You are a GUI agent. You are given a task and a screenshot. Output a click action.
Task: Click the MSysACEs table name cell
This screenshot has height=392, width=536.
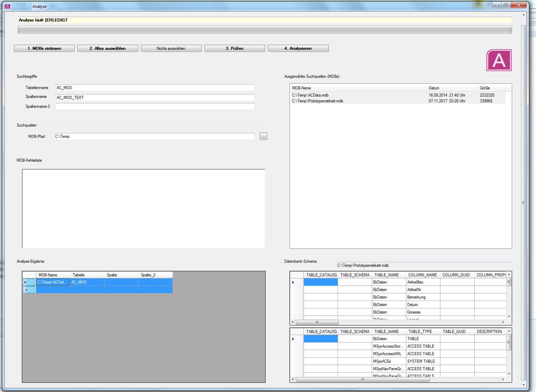[389, 361]
